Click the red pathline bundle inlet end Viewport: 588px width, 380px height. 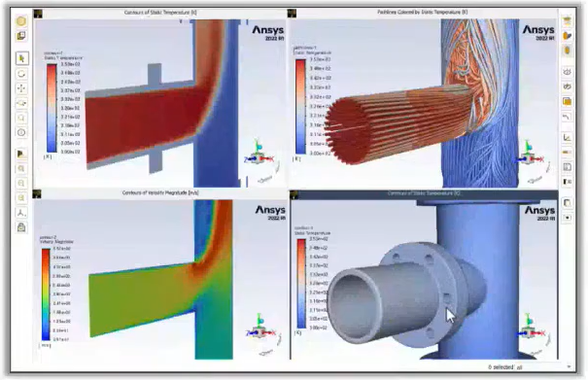(348, 129)
